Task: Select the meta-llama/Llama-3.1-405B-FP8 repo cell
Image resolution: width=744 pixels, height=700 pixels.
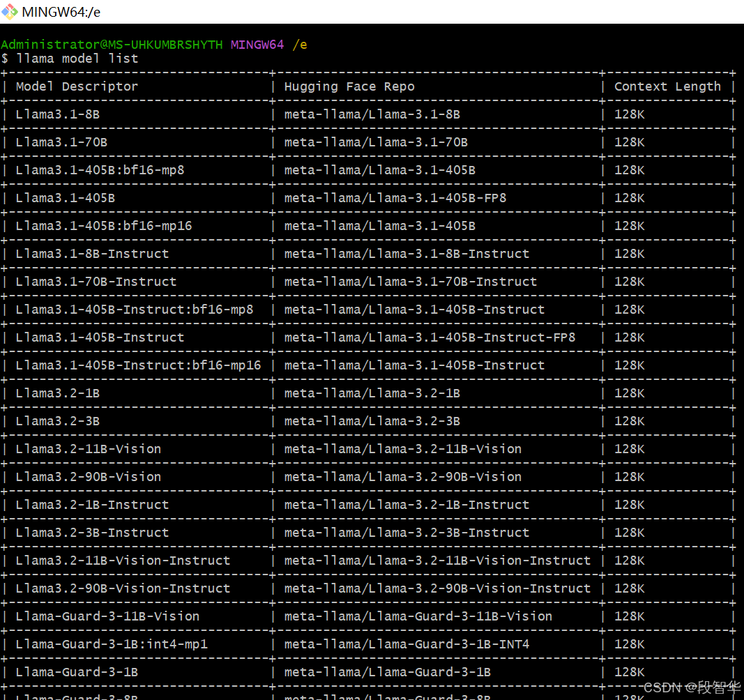Action: (395, 198)
